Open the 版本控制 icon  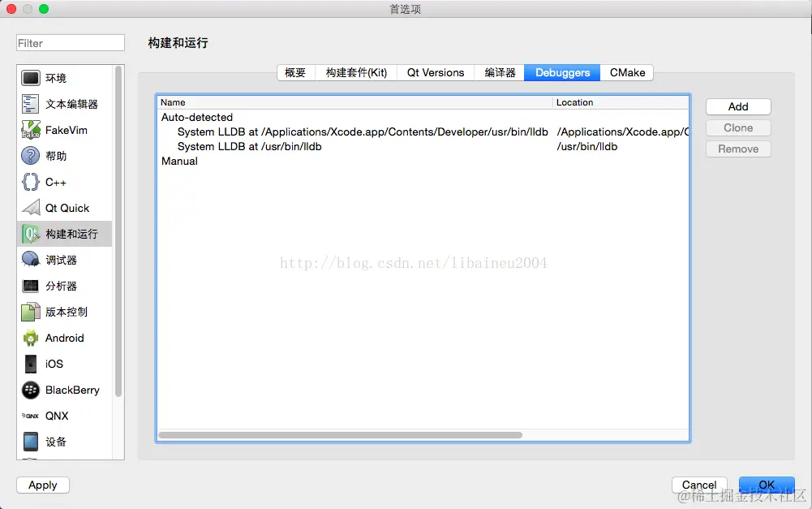click(31, 312)
